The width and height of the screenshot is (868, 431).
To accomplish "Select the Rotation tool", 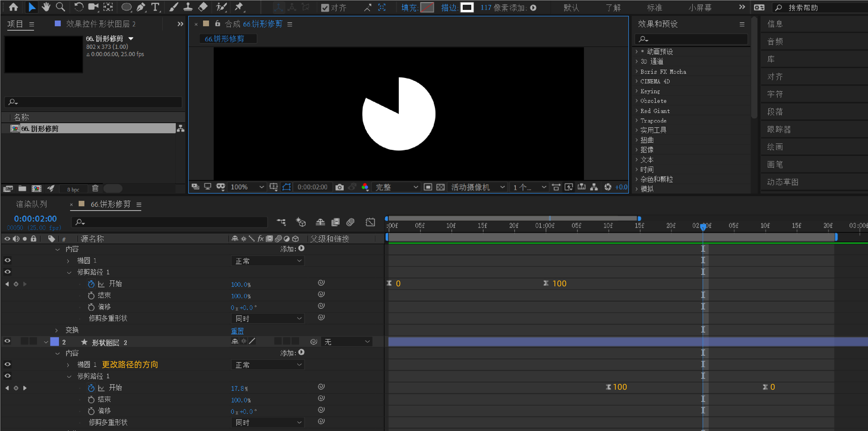I will point(79,7).
